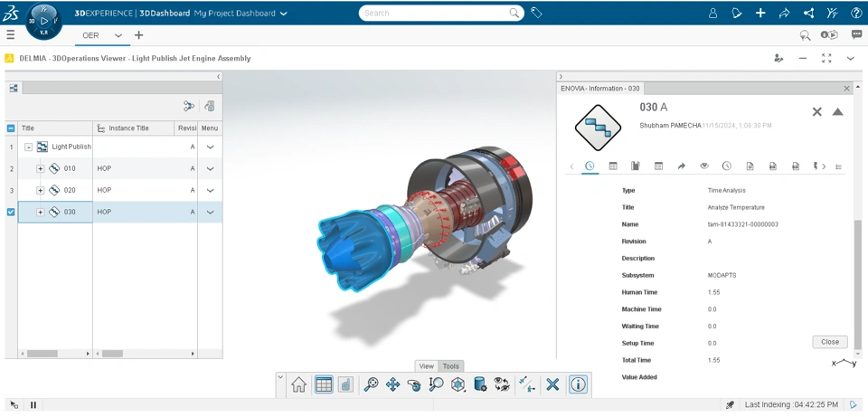Select the zoom in/out magnifier tool
The width and height of the screenshot is (868, 417).
click(436, 384)
